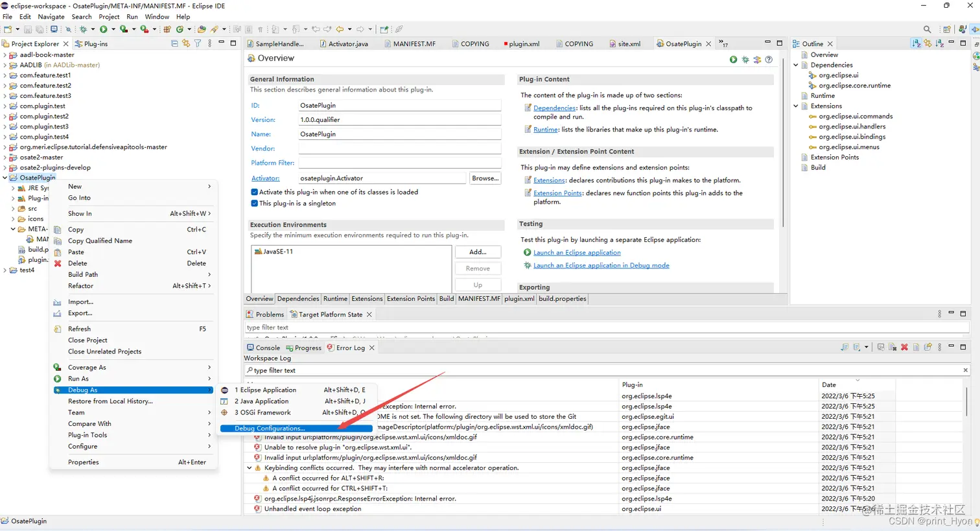980x531 pixels.
Task: Click debug launch bug icon in Overview header
Action: coord(745,60)
